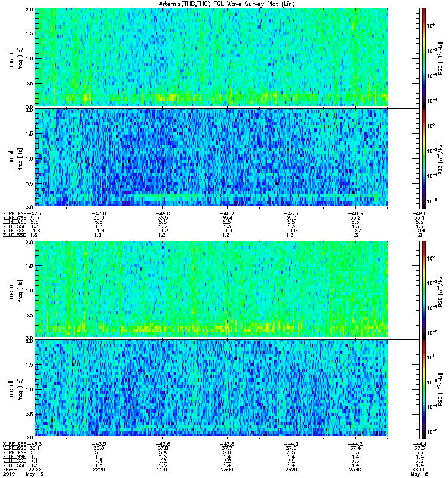Viewport: 448px width, 478px height.
Task: Click the '1.5' frequency tick of THC B⊥ panel
Action: (x=29, y=266)
